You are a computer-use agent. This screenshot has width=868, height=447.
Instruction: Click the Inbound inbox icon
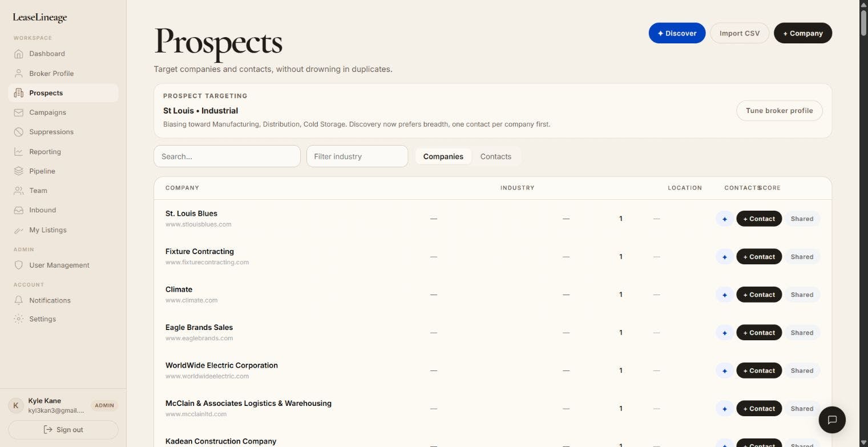tap(19, 210)
